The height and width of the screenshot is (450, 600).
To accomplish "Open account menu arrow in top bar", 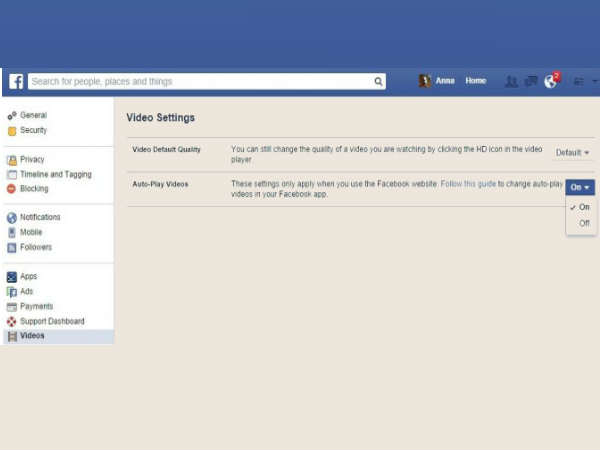I will pos(595,82).
